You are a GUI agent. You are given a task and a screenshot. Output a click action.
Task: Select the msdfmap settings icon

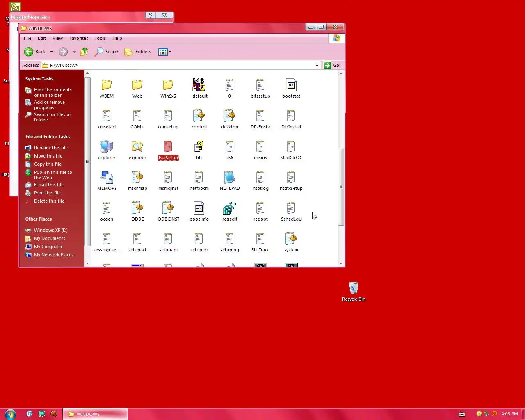pyautogui.click(x=137, y=177)
